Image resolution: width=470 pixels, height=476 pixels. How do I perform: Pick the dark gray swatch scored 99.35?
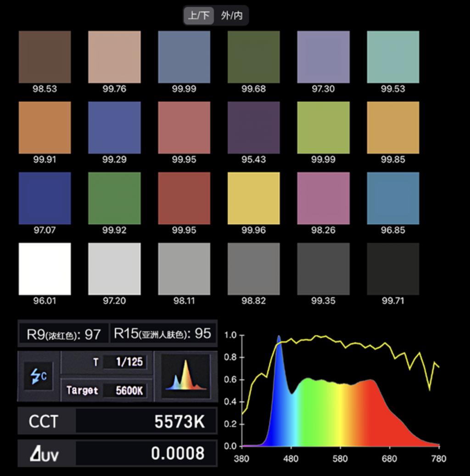click(323, 269)
